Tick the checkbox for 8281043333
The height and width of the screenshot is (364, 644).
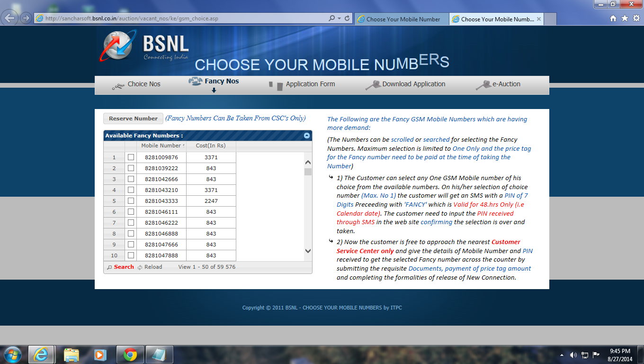coord(131,201)
